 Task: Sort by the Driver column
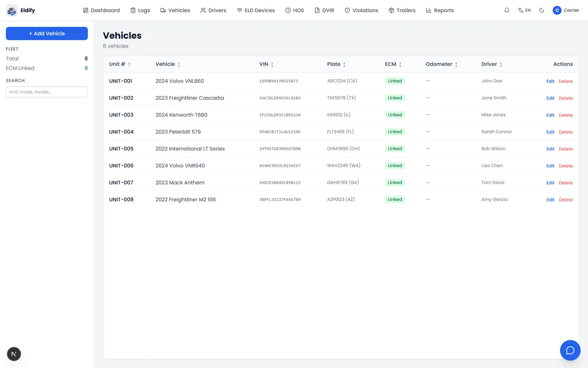pyautogui.click(x=492, y=64)
